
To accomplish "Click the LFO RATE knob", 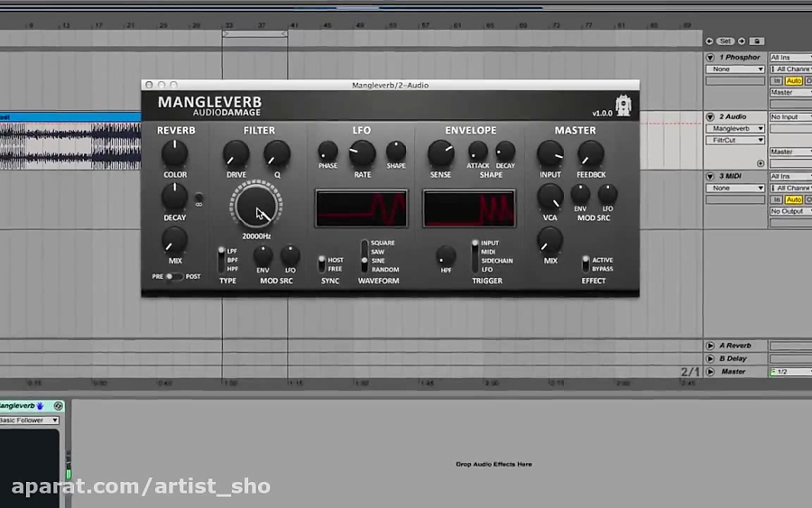I will (x=362, y=153).
